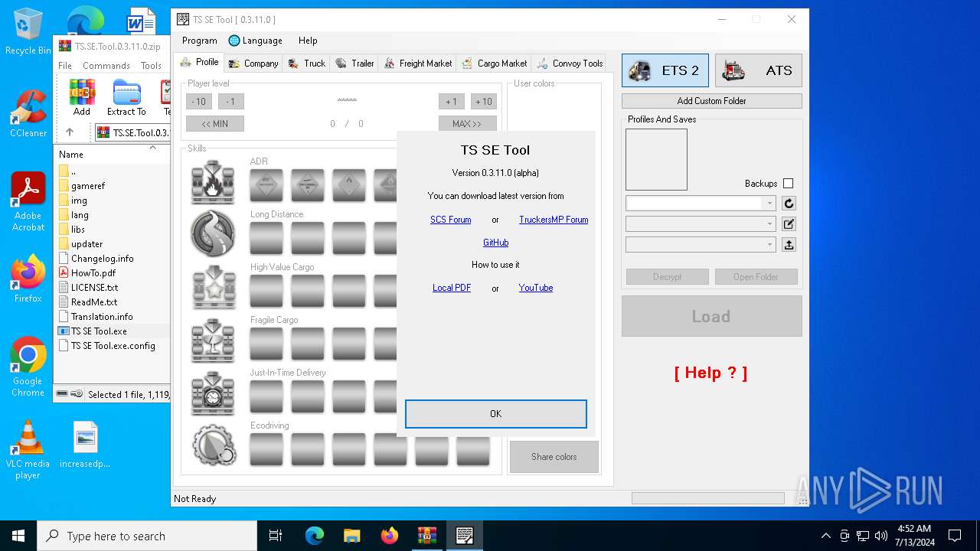980x551 pixels.
Task: Open the SCS Forum link
Action: pos(450,220)
